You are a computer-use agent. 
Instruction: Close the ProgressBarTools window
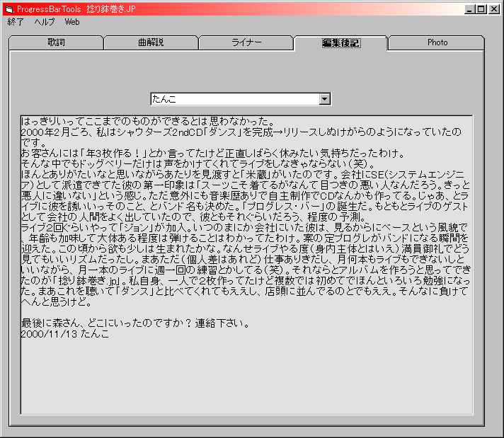coord(493,9)
